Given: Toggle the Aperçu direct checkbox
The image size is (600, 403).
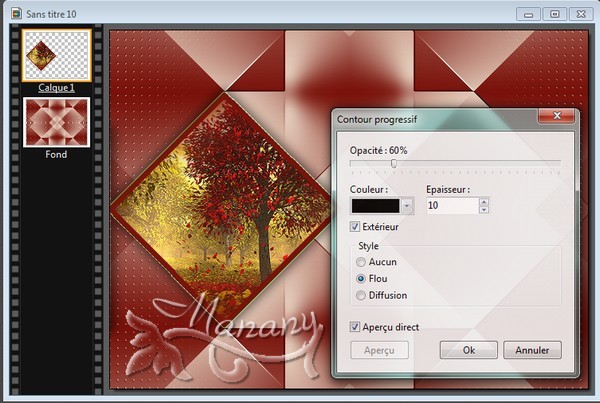Looking at the screenshot, I should [355, 327].
